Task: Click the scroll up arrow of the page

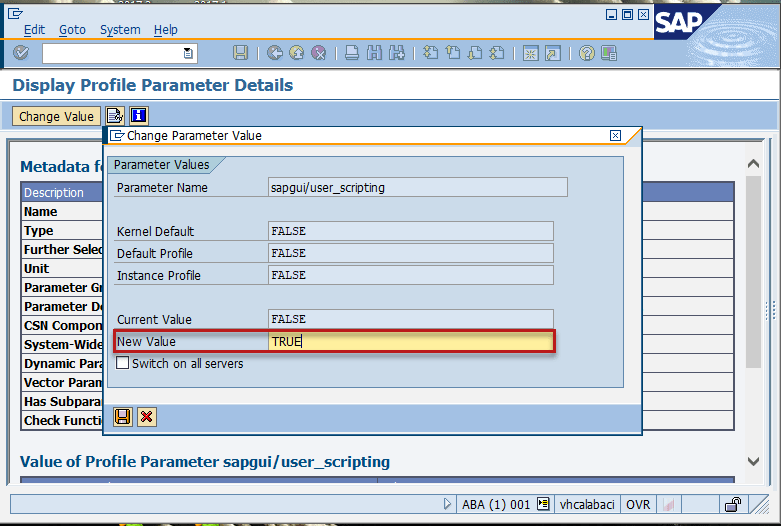Action: tap(754, 164)
